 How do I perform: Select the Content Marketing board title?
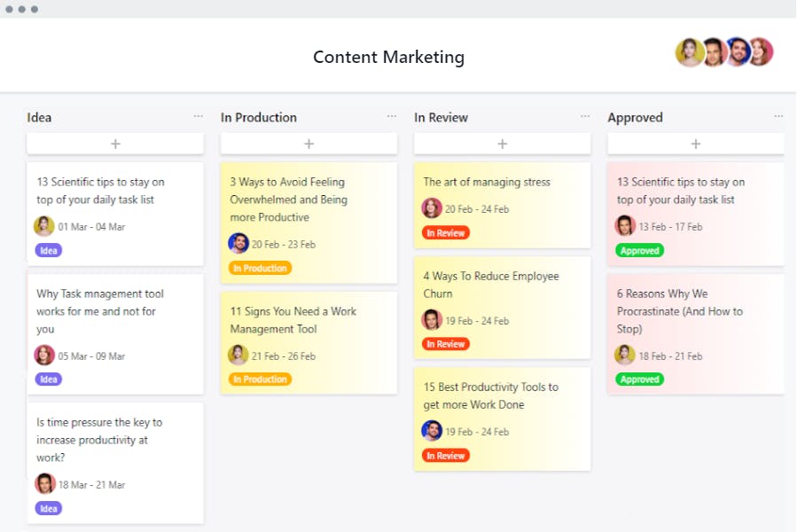[x=388, y=57]
